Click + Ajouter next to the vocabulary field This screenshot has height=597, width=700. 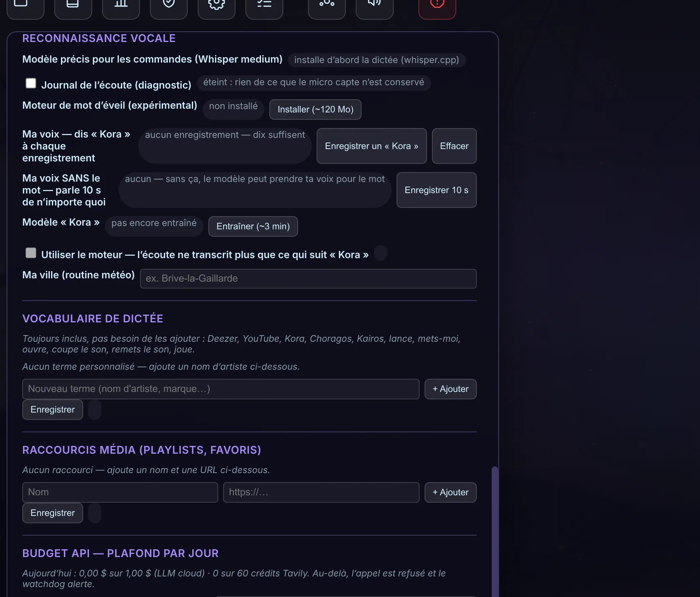[x=450, y=389]
